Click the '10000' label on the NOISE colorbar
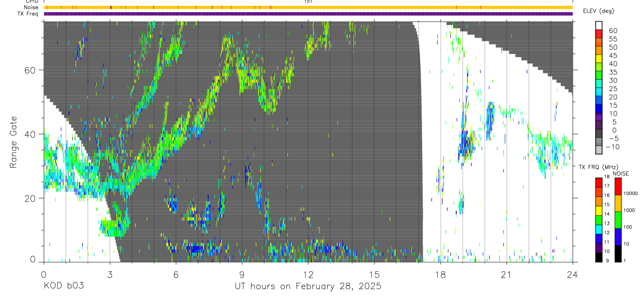The image size is (644, 297). coord(631,194)
